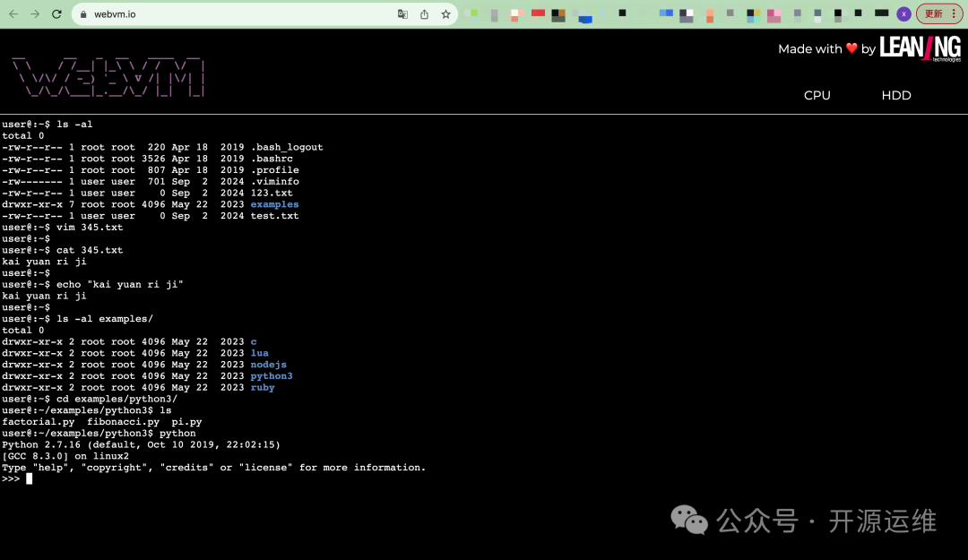Click the blue c directory name
Image resolution: width=968 pixels, height=560 pixels.
(254, 341)
